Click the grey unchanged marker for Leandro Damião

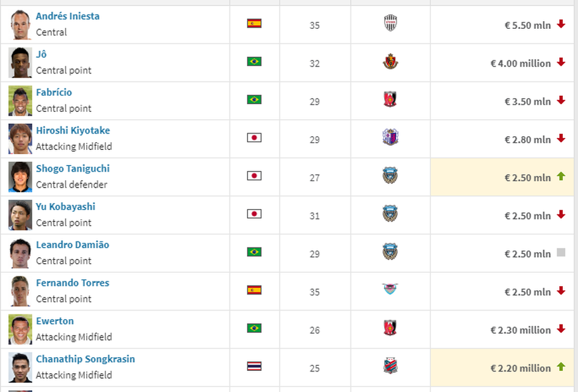561,253
